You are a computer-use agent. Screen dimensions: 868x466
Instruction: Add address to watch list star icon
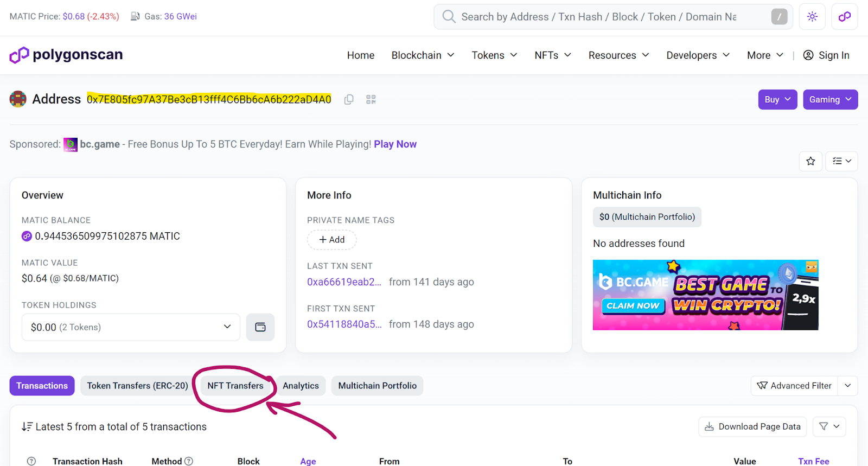(x=810, y=161)
